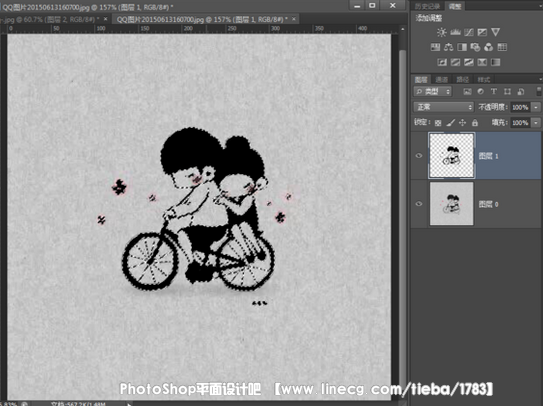The image size is (543, 406).
Task: Filter layers by type layers (T icon)
Action: click(x=494, y=91)
